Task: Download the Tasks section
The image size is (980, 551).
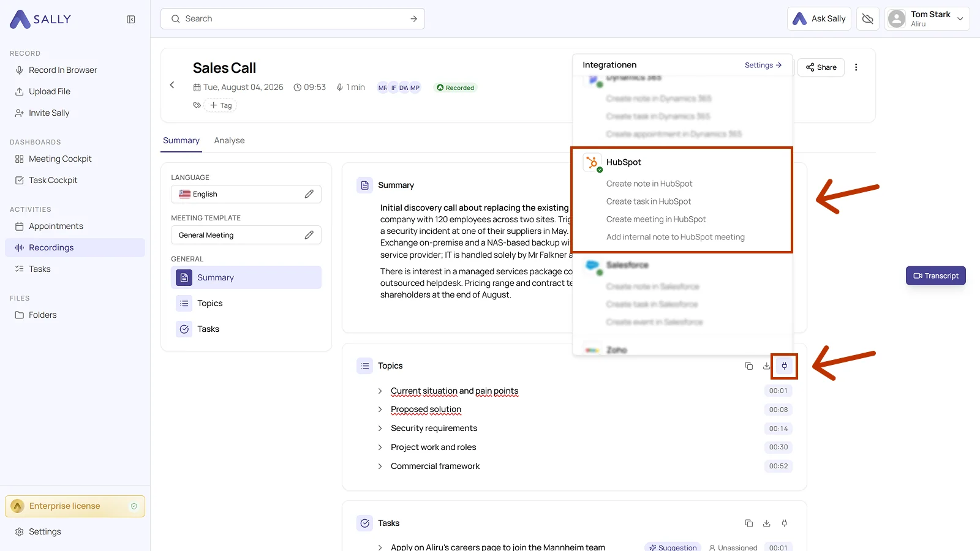Action: click(766, 523)
